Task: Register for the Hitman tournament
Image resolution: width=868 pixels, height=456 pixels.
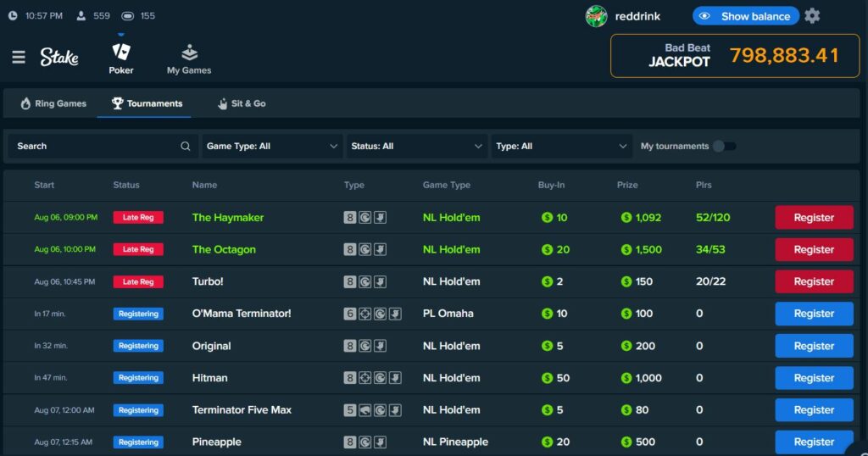Action: [814, 378]
